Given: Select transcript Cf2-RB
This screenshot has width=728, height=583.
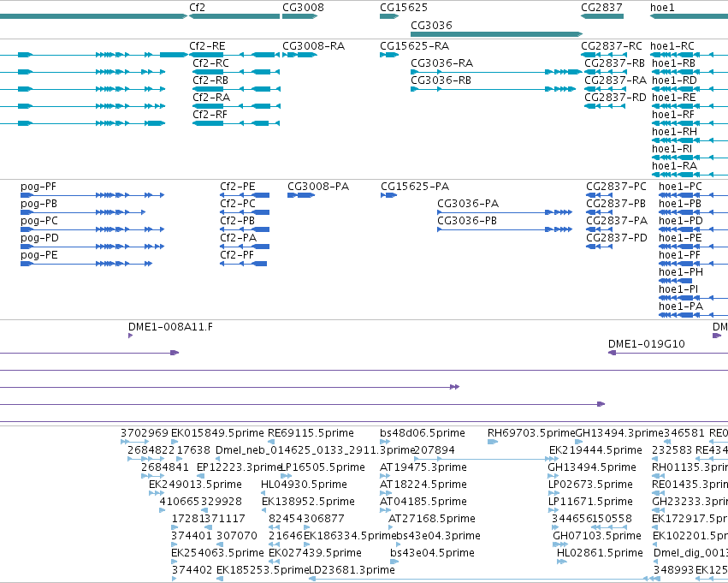Looking at the screenshot, I should click(x=210, y=80).
